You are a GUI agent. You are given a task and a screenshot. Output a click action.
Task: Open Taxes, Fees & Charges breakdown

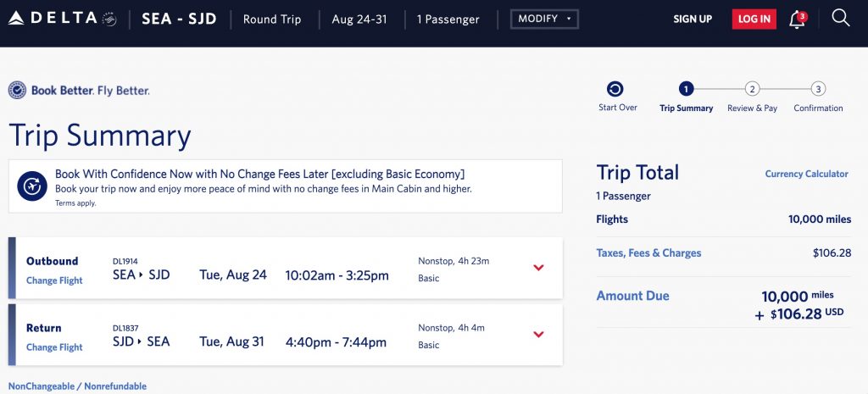coord(648,252)
